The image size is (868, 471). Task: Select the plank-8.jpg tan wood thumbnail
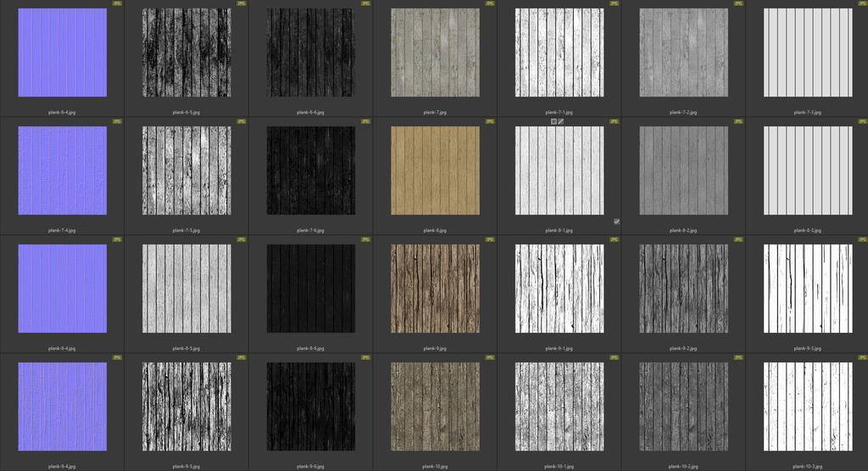pos(435,171)
